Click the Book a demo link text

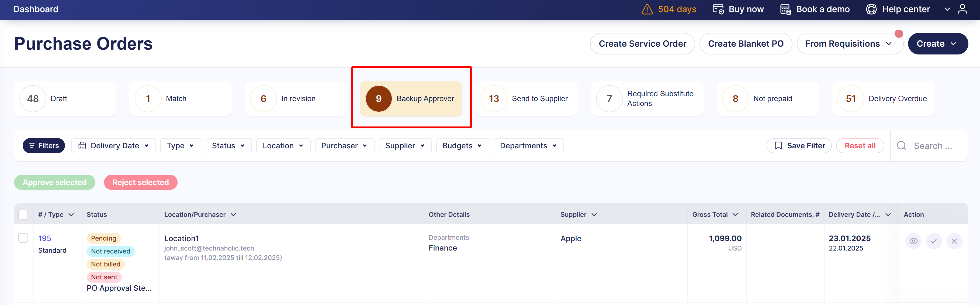(x=823, y=9)
